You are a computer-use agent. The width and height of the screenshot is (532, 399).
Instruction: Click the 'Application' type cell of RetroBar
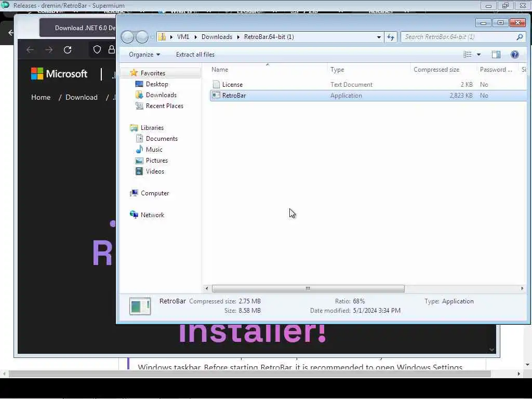[x=346, y=96]
